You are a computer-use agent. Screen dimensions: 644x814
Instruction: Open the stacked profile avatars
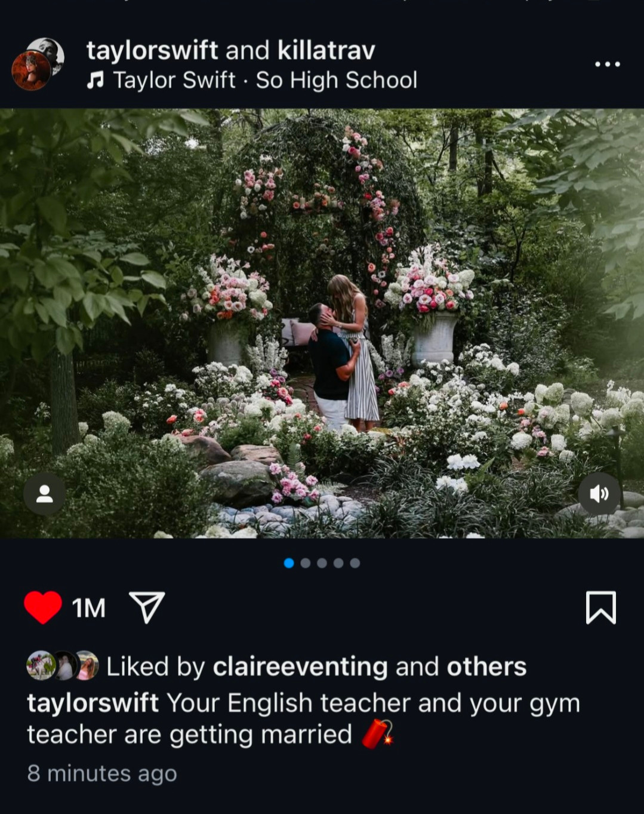[x=38, y=64]
